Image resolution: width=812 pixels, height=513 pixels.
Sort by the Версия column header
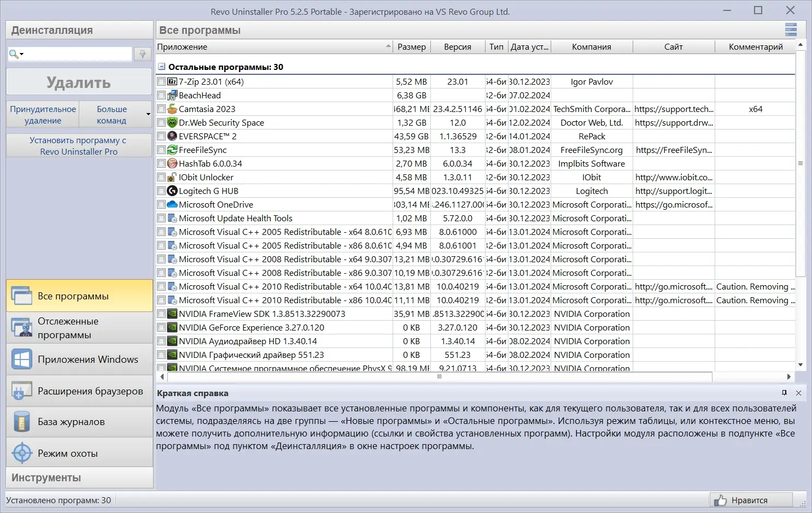click(x=458, y=46)
